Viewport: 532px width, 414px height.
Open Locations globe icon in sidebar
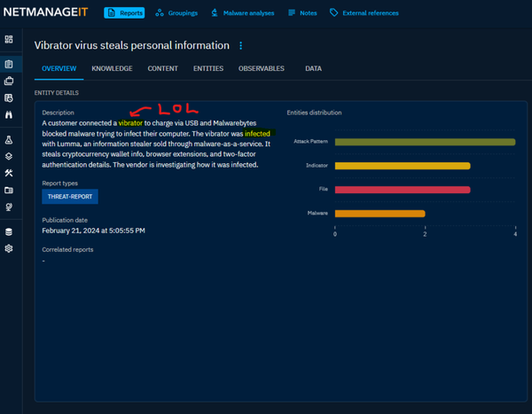[x=9, y=207]
